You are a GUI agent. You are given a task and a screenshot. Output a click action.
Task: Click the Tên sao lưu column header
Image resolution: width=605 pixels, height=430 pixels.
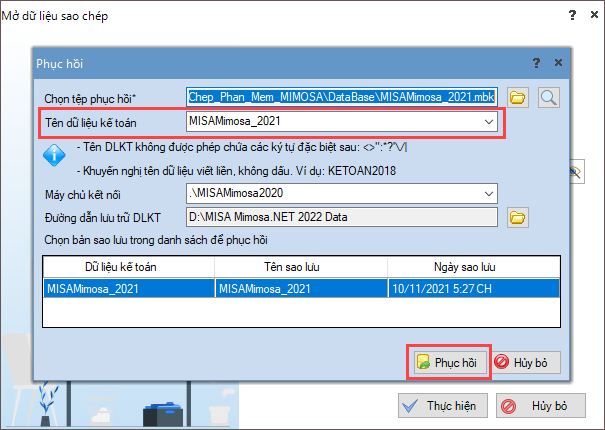301,267
